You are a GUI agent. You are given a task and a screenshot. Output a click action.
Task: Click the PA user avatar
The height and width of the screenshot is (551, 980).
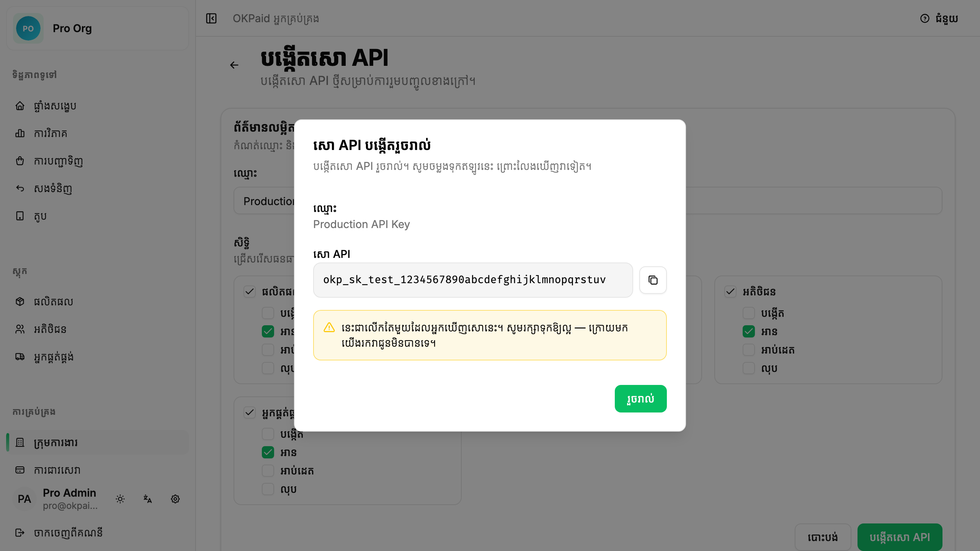pyautogui.click(x=24, y=499)
